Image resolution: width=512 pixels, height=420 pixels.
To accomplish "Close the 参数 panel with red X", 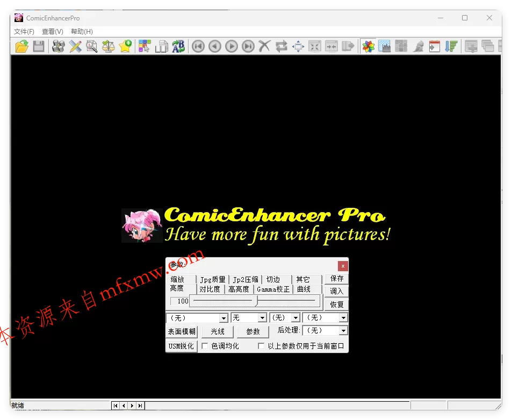I will (343, 266).
